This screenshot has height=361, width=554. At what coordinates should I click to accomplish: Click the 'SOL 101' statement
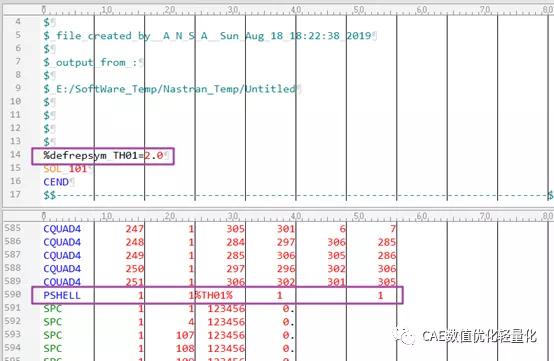click(x=65, y=169)
